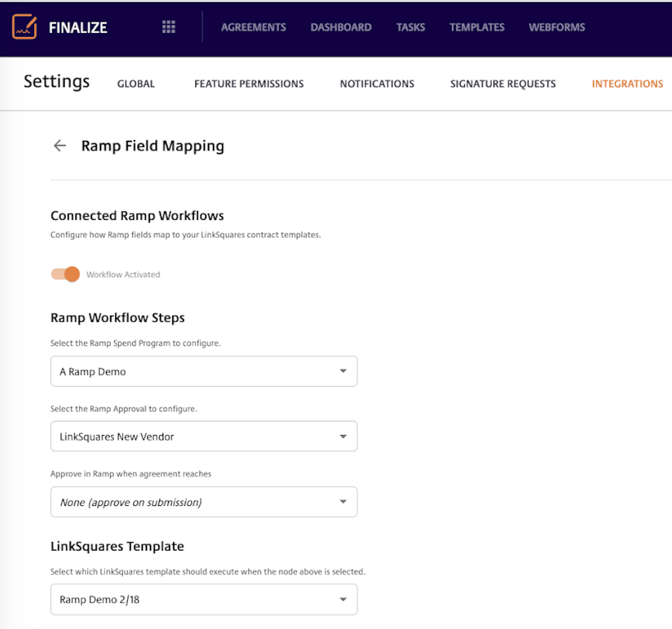Open the app switcher grid icon
This screenshot has width=672, height=629.
coord(169,27)
